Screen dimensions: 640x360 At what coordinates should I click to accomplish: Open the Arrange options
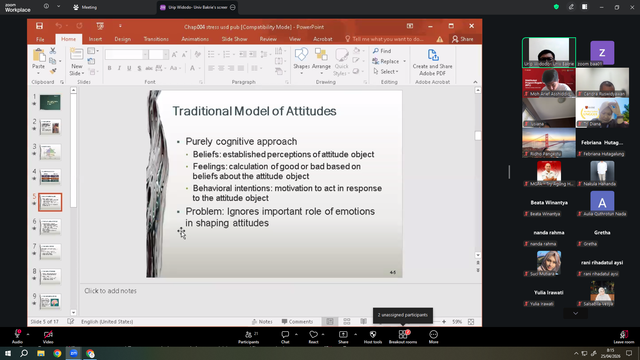(x=321, y=60)
